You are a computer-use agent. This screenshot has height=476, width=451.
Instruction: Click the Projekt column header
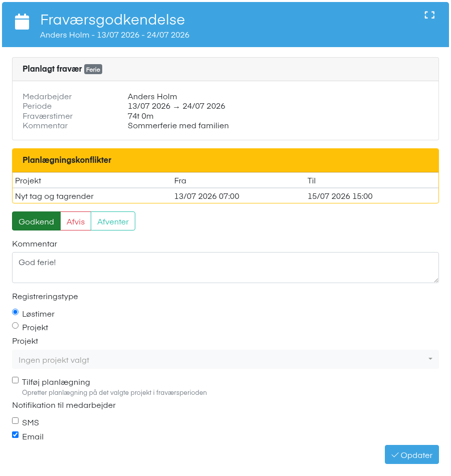[x=28, y=180]
